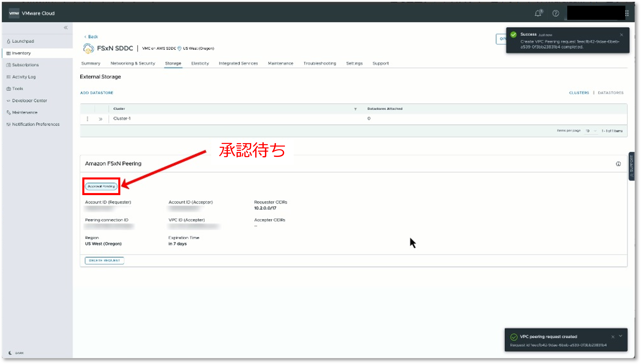Click the FSxN SDDC cloud icon
Screen dimensions: 641x364
(x=88, y=48)
